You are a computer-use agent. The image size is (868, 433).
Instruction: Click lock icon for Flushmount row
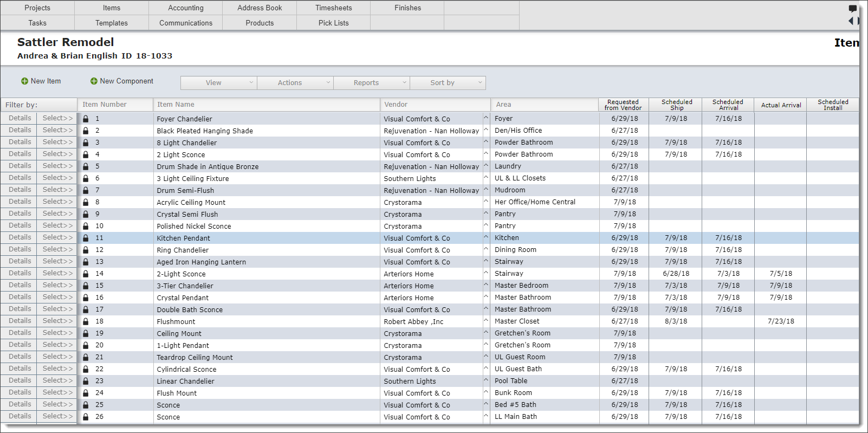[86, 321]
